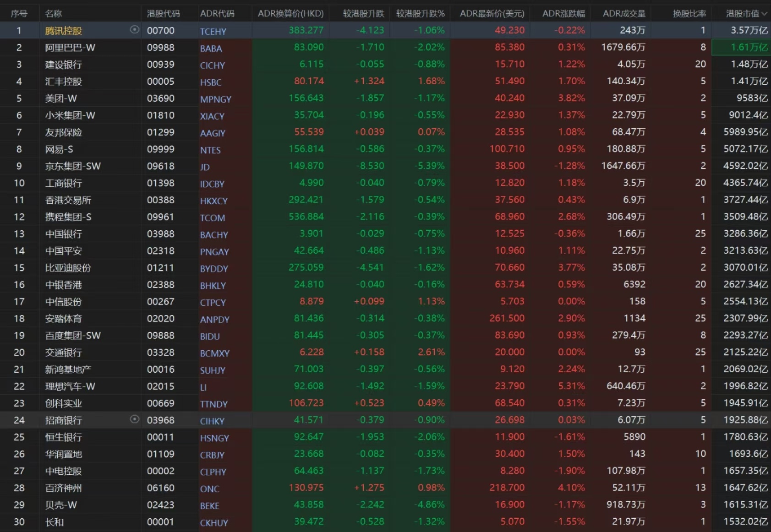Screen dimensions: 771x532
Task: Sort by the 序号 column header
Action: tap(19, 14)
